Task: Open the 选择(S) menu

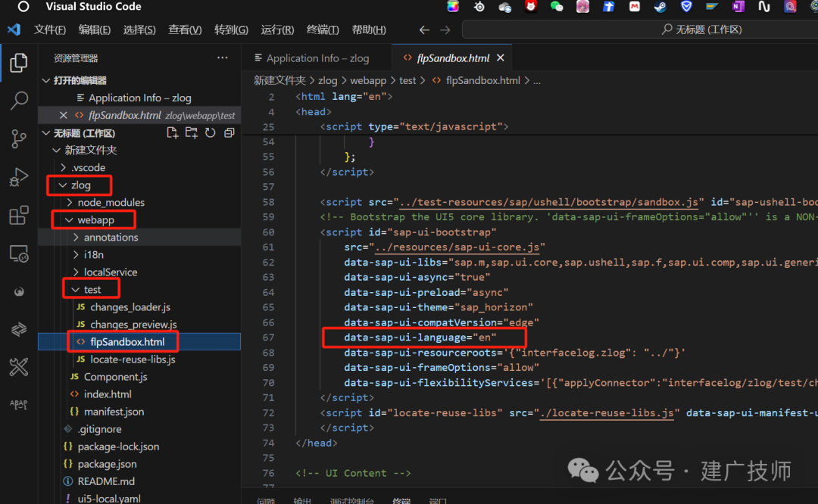Action: pos(139,30)
